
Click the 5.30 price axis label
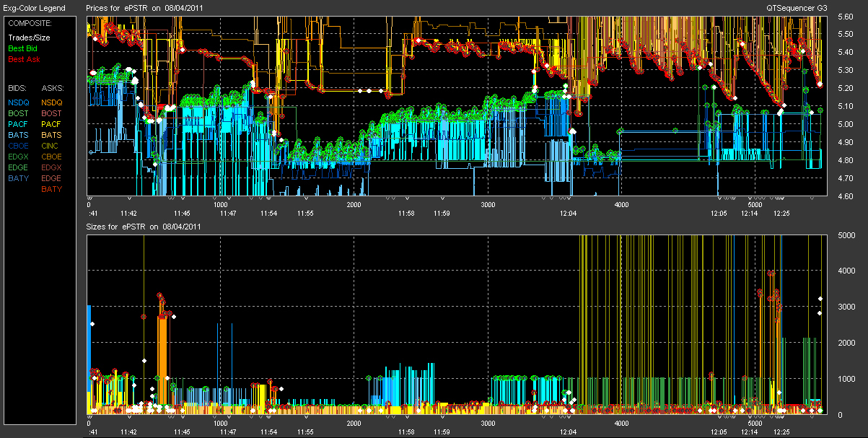pos(846,70)
